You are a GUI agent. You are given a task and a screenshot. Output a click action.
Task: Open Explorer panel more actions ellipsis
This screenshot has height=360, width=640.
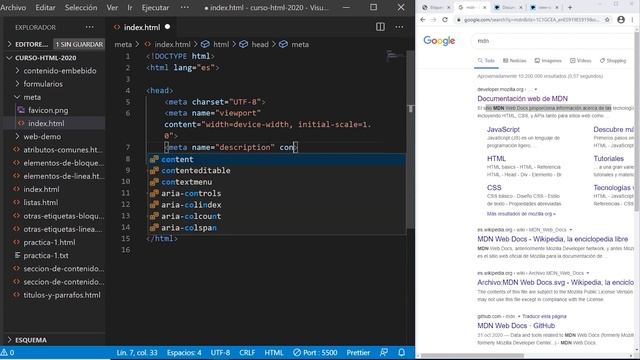click(89, 27)
